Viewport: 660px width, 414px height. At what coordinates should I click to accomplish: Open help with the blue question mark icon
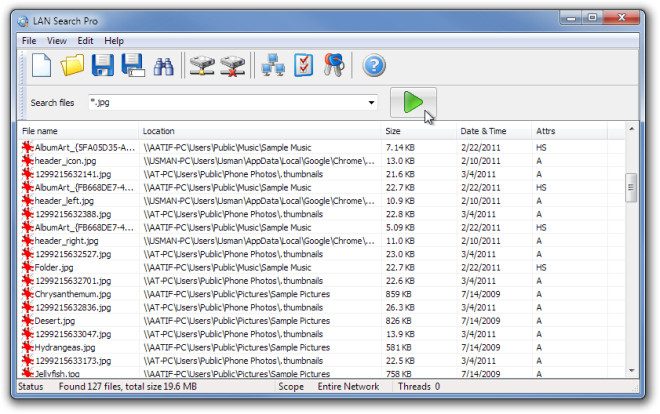click(374, 66)
